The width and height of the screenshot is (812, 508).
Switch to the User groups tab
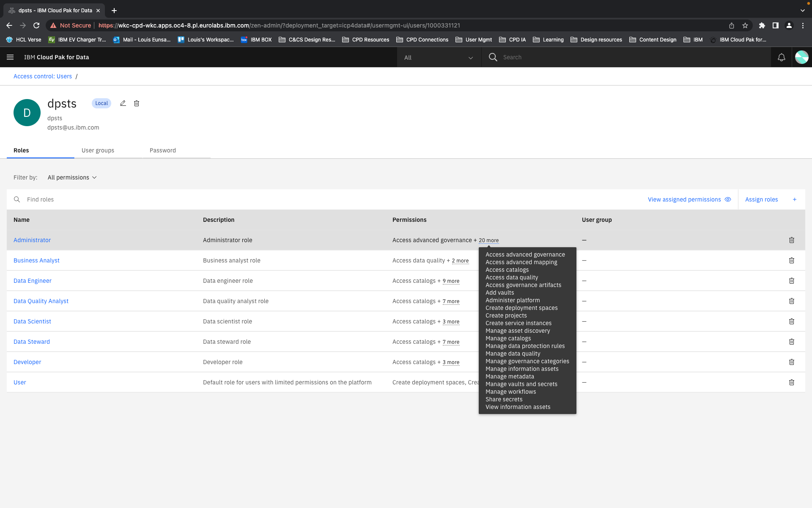pos(109,150)
